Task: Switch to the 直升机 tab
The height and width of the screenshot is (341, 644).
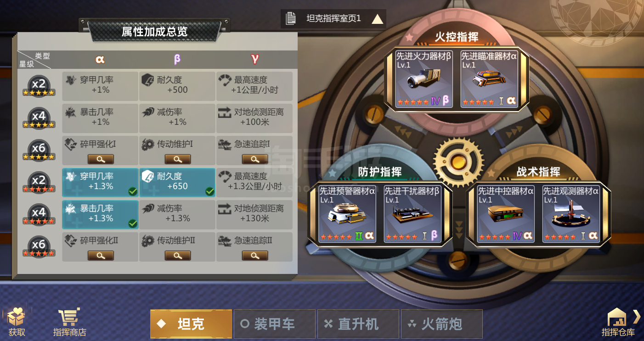Action: [358, 324]
